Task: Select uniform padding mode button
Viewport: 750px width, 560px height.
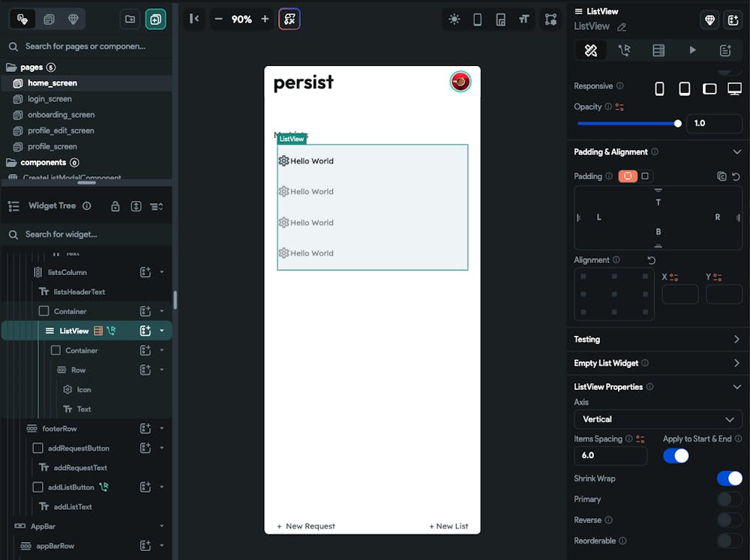Action: pyautogui.click(x=645, y=176)
